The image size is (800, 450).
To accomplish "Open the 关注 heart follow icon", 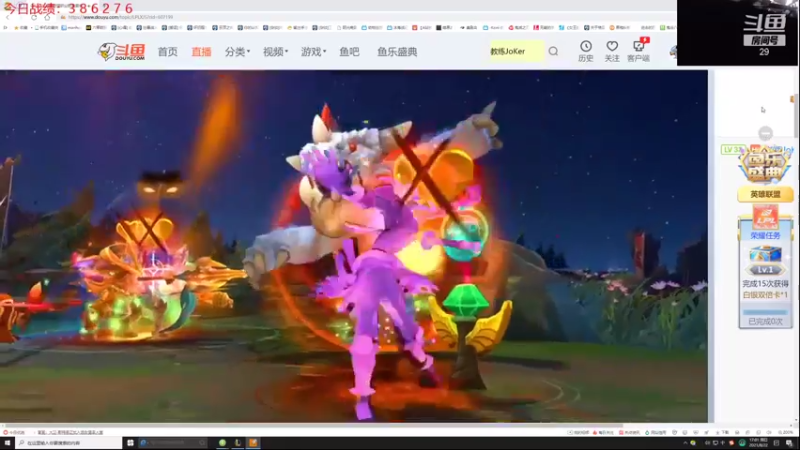I will pyautogui.click(x=612, y=51).
